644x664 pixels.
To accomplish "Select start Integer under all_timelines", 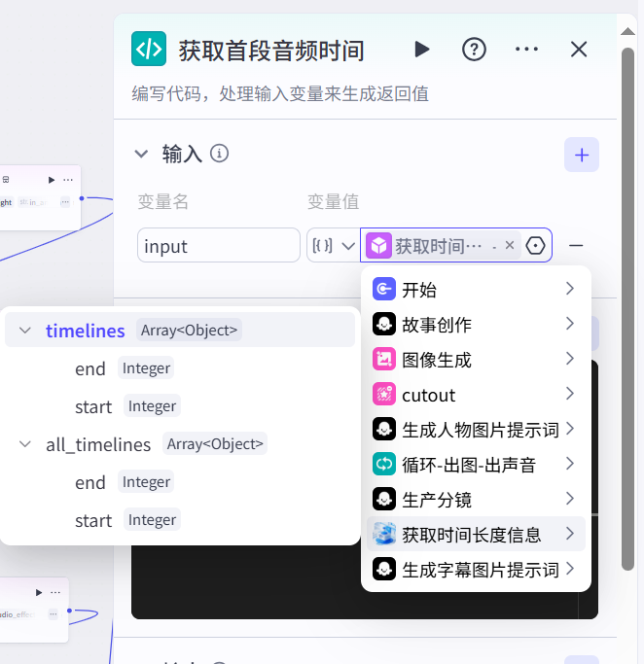I will pos(127,520).
